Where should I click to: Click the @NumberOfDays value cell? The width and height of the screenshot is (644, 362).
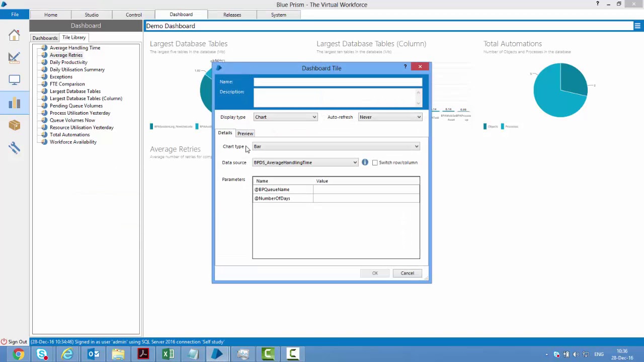pyautogui.click(x=366, y=198)
